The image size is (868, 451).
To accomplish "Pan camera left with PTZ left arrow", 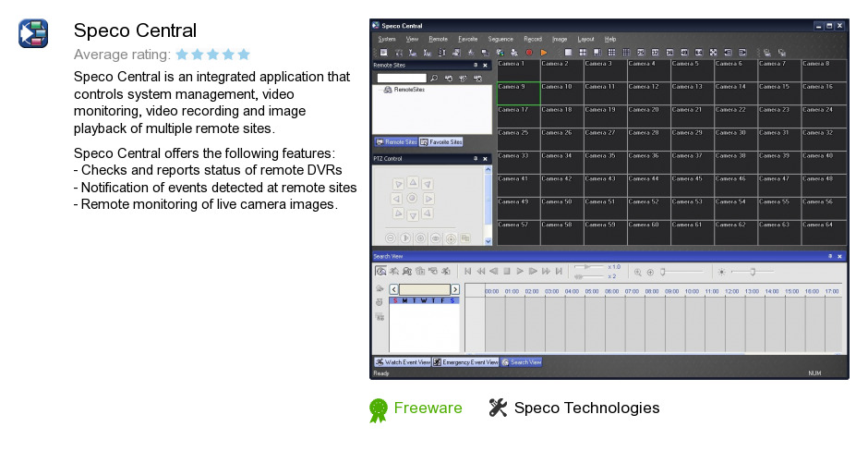I will (397, 199).
